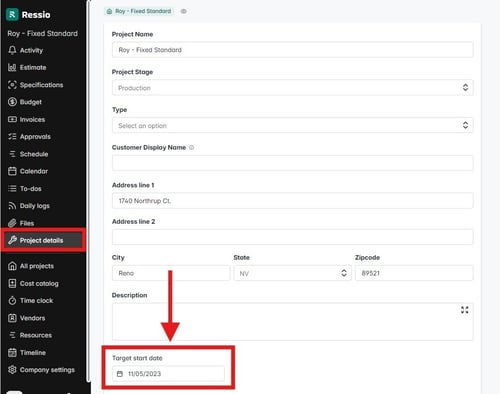The width and height of the screenshot is (500, 394).
Task: Expand the Description field with fullscreen icon
Action: 465,310
